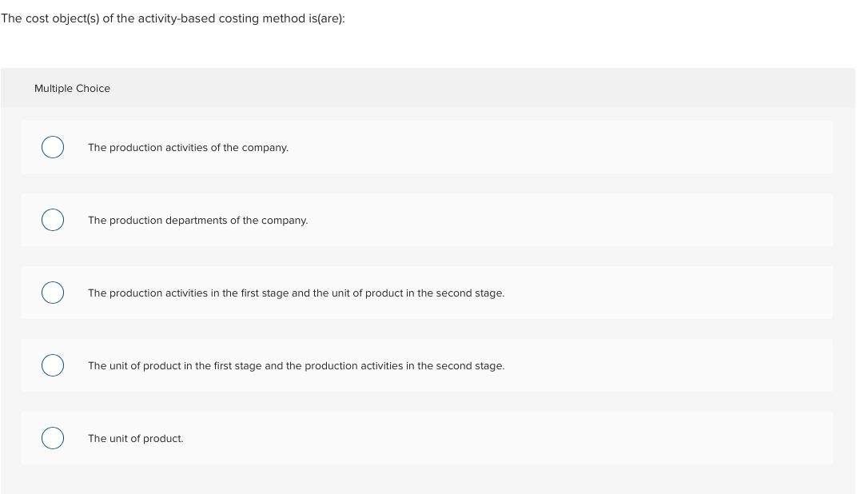The image size is (868, 494).
Task: Select the middle answer choice
Action: tap(427, 293)
